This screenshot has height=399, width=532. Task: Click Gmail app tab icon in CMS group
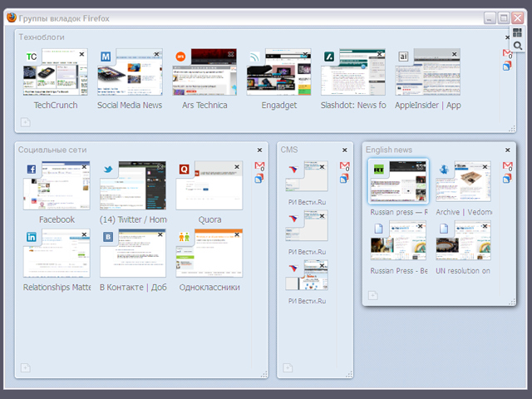pyautogui.click(x=344, y=166)
